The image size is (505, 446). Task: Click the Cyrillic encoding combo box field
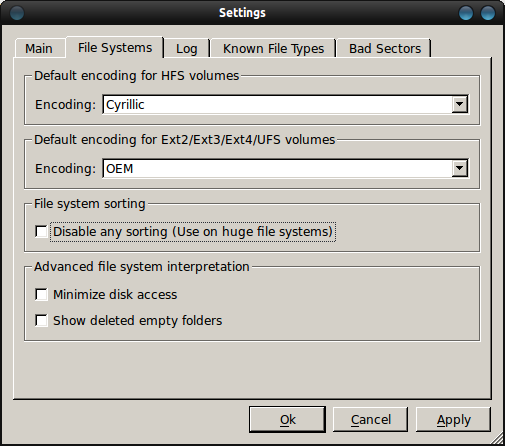[286, 105]
